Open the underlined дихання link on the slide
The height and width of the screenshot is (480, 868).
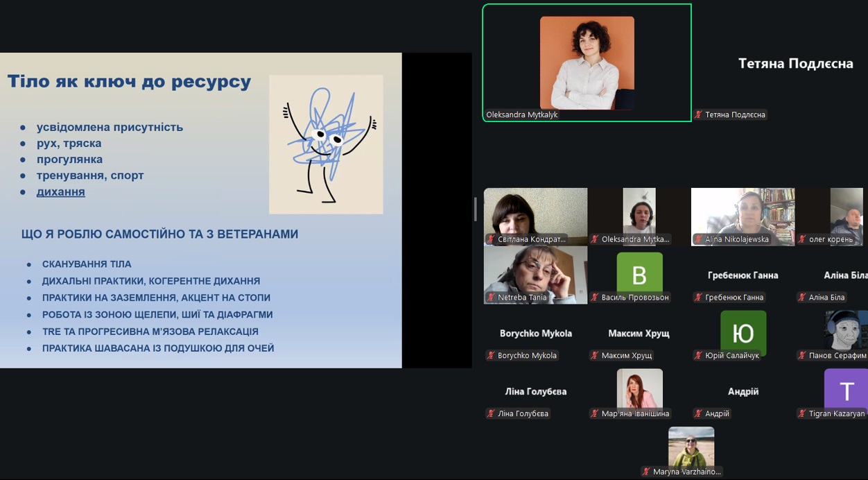(60, 192)
